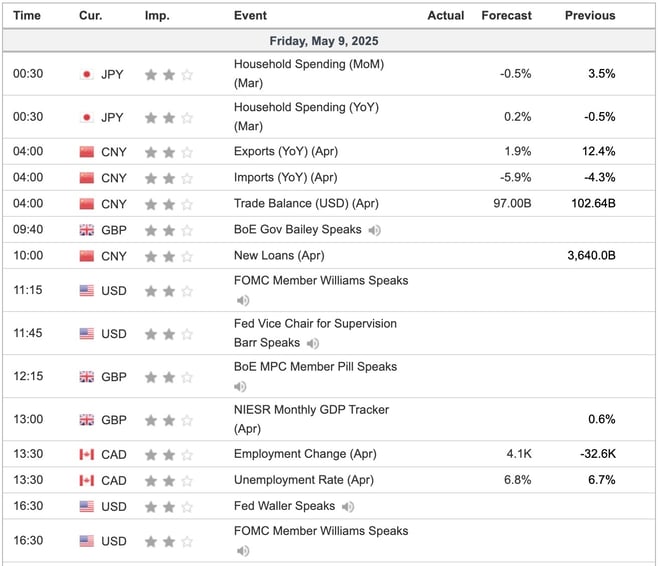The image size is (658, 566).
Task: Click previous value 0.6% for NIESR Tracker
Action: coord(602,419)
